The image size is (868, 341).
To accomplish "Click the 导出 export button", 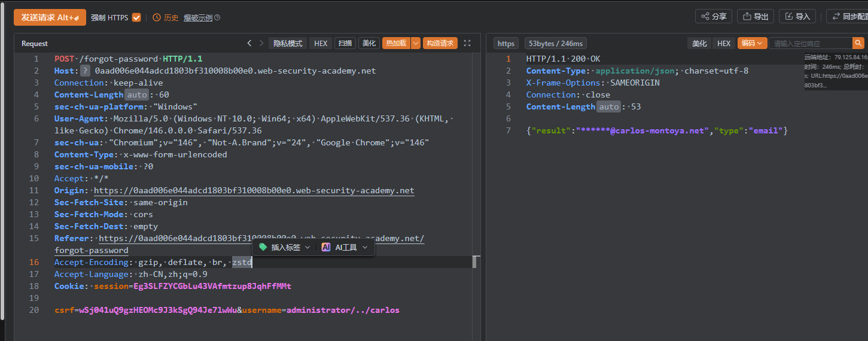I will pos(755,17).
